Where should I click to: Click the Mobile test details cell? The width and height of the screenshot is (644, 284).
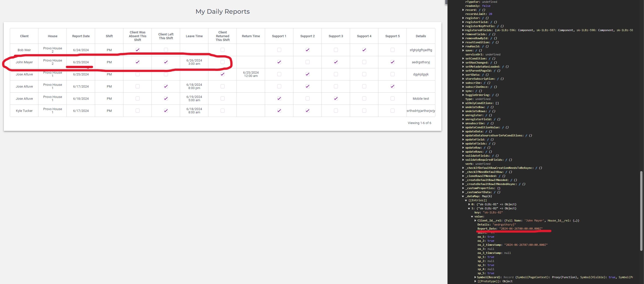click(421, 99)
